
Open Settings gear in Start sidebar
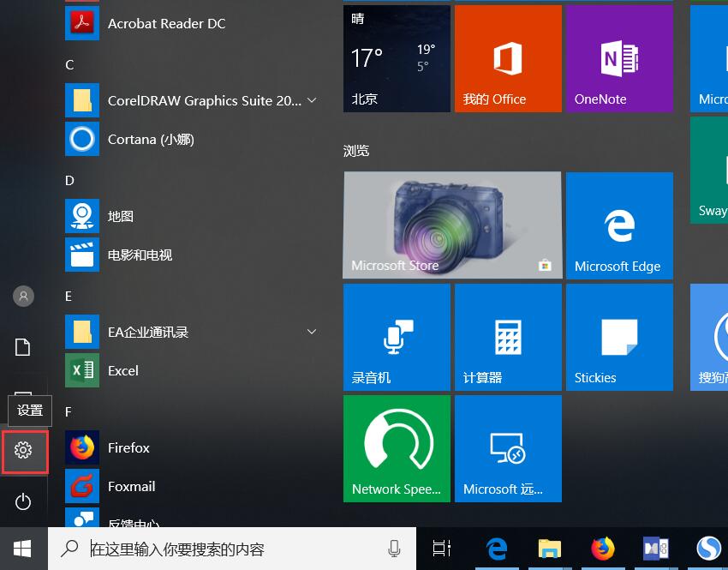pos(23,450)
